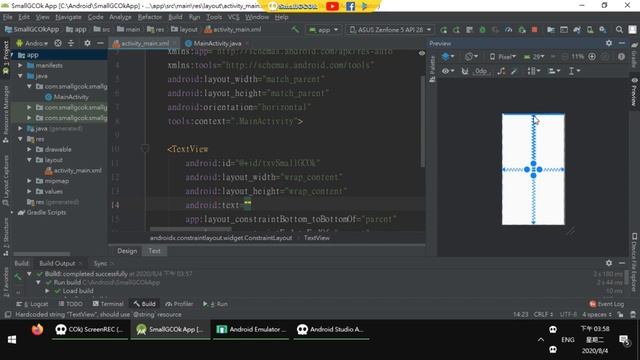Open the Build menu
This screenshot has width=640, height=360.
click(x=176, y=17)
